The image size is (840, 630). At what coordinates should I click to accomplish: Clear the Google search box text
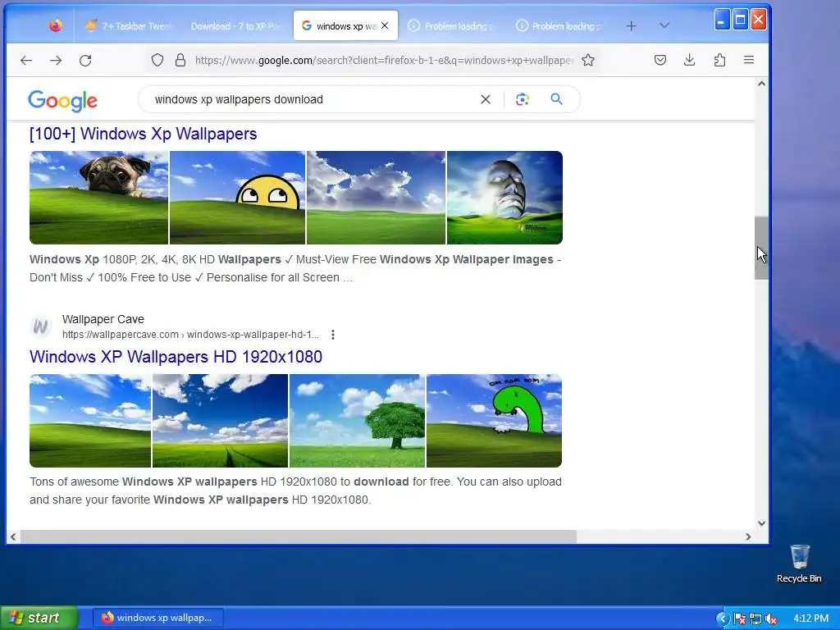coord(486,99)
